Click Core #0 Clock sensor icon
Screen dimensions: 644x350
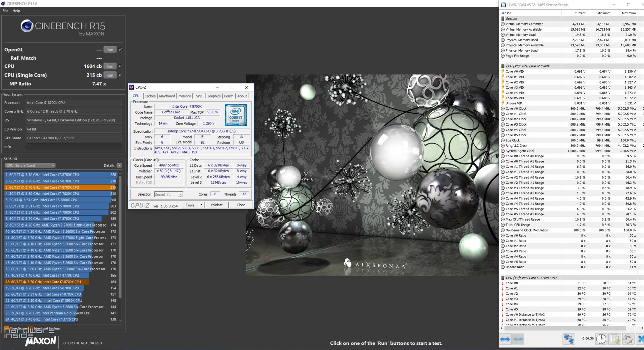[503, 109]
